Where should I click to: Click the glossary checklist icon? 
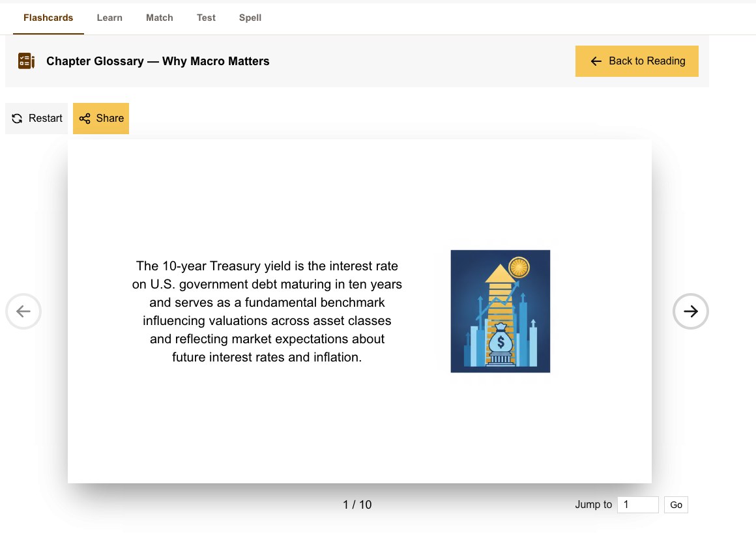click(x=26, y=61)
